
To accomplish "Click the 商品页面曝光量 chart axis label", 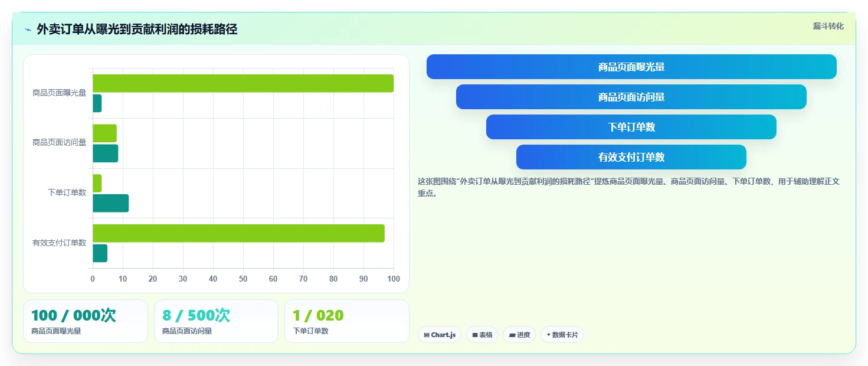I will tap(59, 93).
